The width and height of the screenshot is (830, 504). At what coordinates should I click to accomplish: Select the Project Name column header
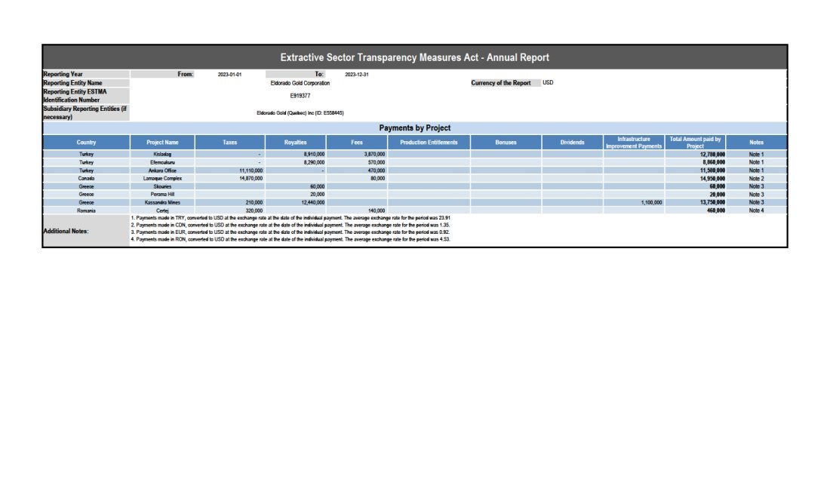point(162,143)
